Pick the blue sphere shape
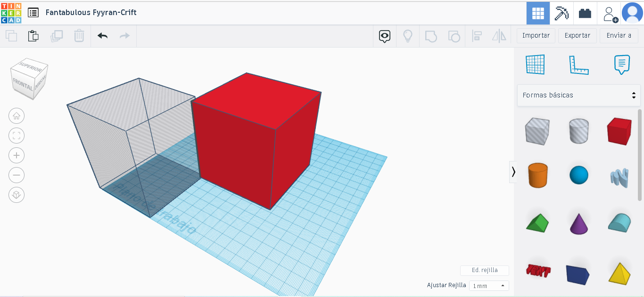The width and height of the screenshot is (644, 297). click(x=579, y=175)
